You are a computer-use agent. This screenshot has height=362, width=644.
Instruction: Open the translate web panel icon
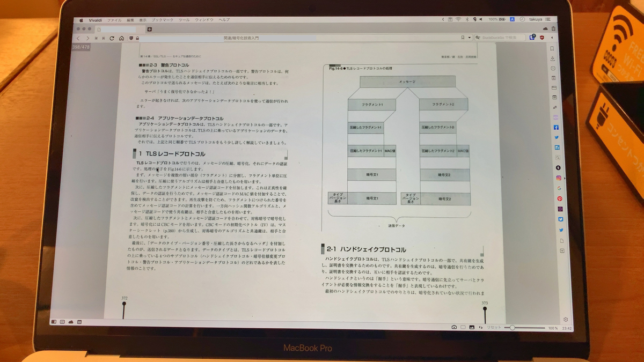coord(555,107)
